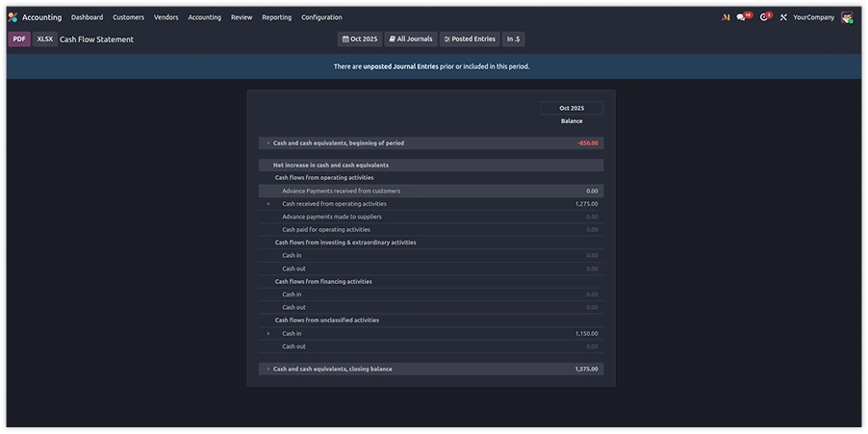Open the All Journals filter
Image resolution: width=868 pixels, height=434 pixels.
point(411,39)
